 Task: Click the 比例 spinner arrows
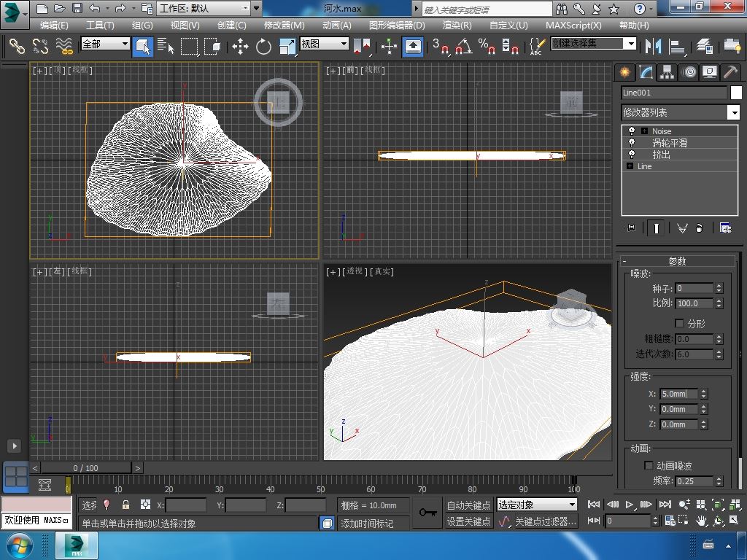719,303
